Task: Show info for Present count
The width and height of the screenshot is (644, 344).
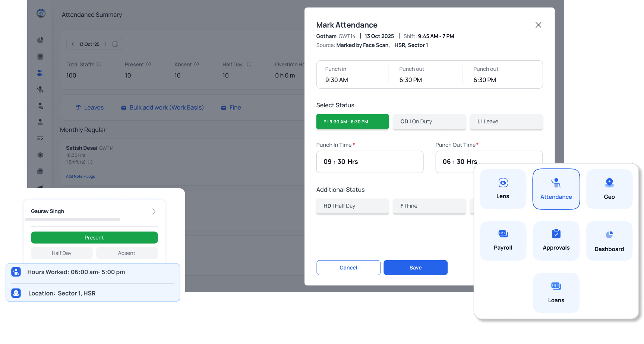Action: point(148,64)
